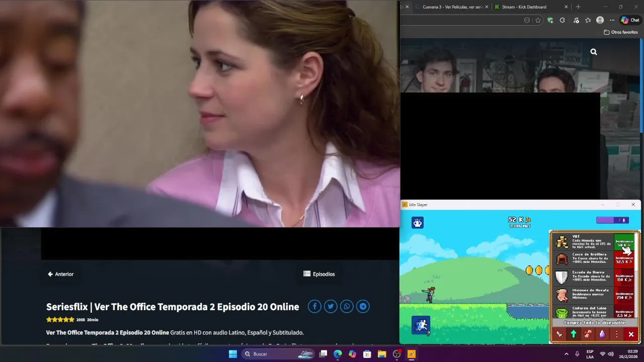Viewport: 644px width, 362px height.
Task: Share the episode on Facebook
Action: (x=314, y=306)
